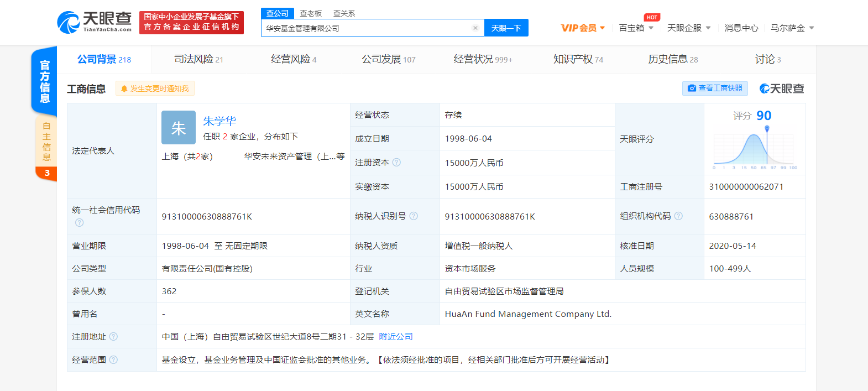Viewport: 868px width, 391px height.
Task: Open the 朱学华 legal representative link
Action: pos(219,121)
